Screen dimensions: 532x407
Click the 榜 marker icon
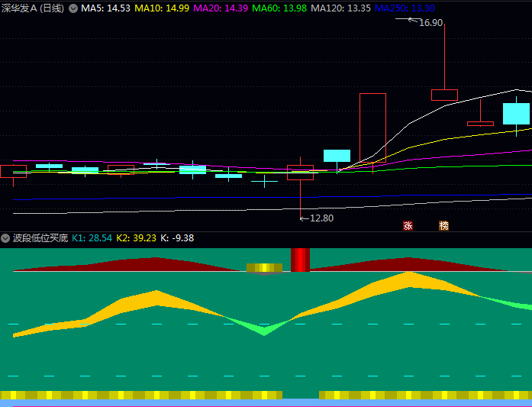click(x=443, y=226)
